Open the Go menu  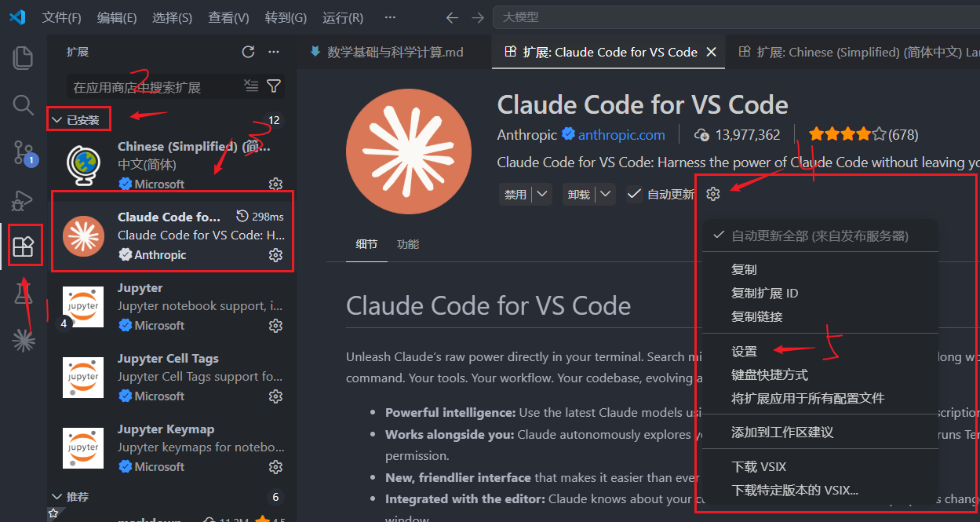click(286, 17)
